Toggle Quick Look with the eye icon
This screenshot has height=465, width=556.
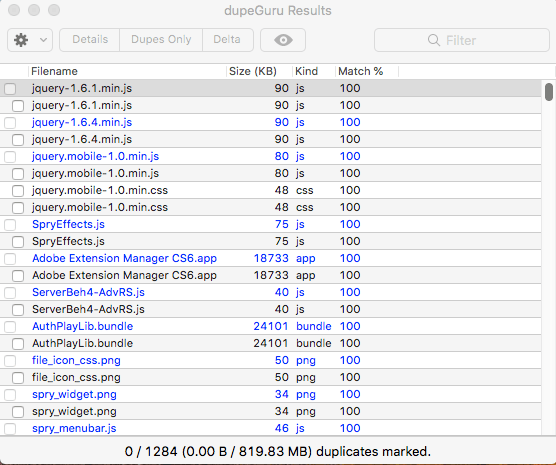[283, 40]
